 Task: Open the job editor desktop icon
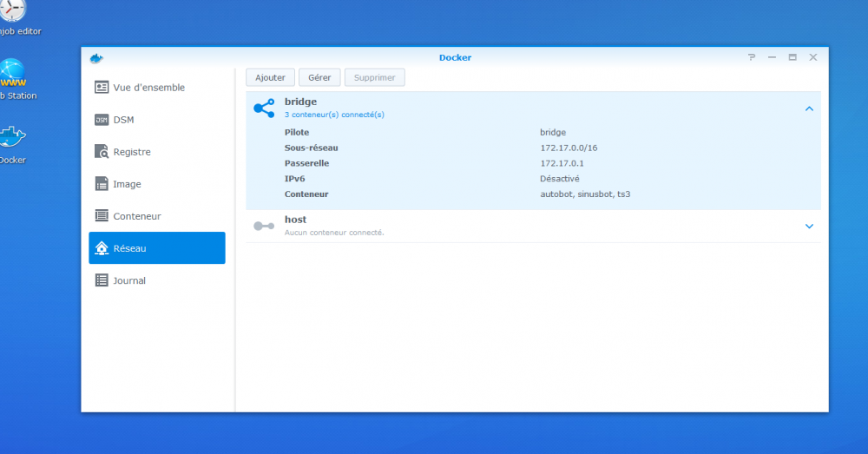click(x=12, y=10)
